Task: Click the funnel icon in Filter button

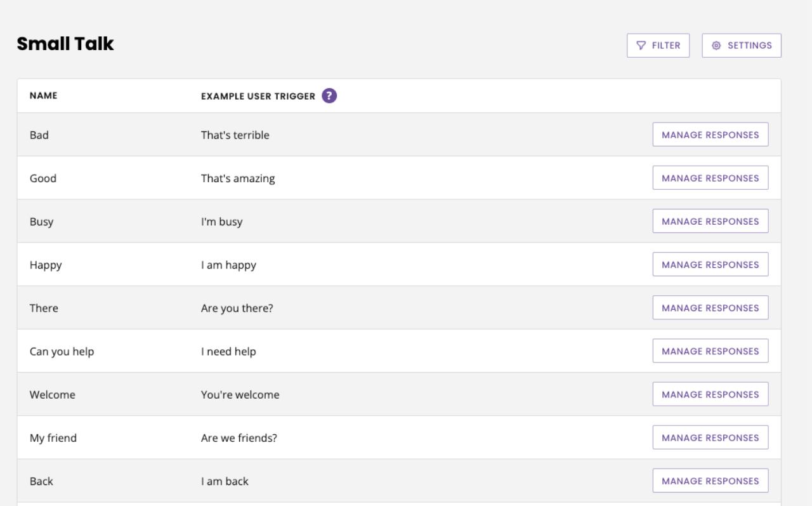Action: 641,46
